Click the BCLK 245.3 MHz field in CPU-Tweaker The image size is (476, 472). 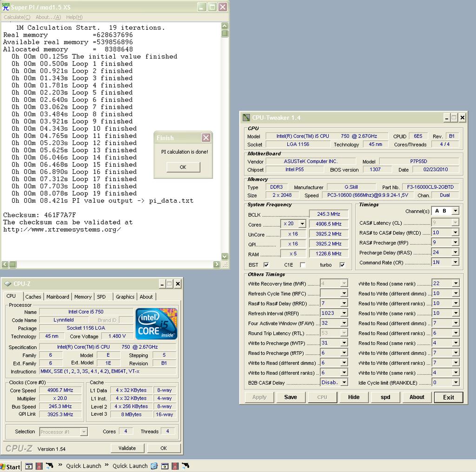point(329,214)
